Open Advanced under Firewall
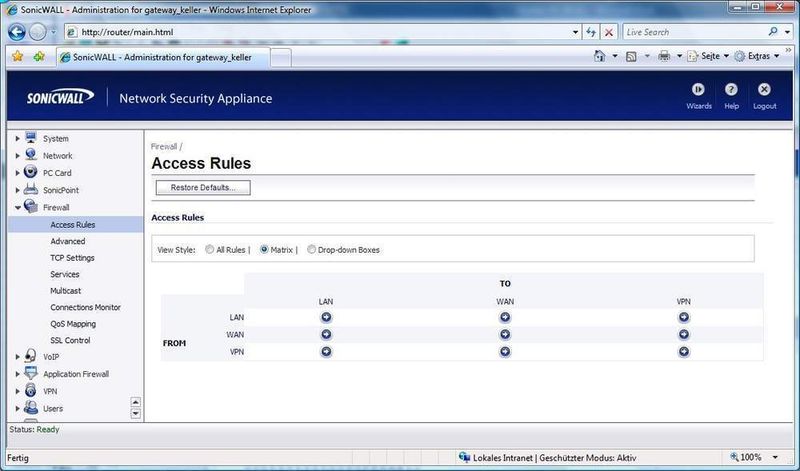The width and height of the screenshot is (800, 471). pos(68,241)
